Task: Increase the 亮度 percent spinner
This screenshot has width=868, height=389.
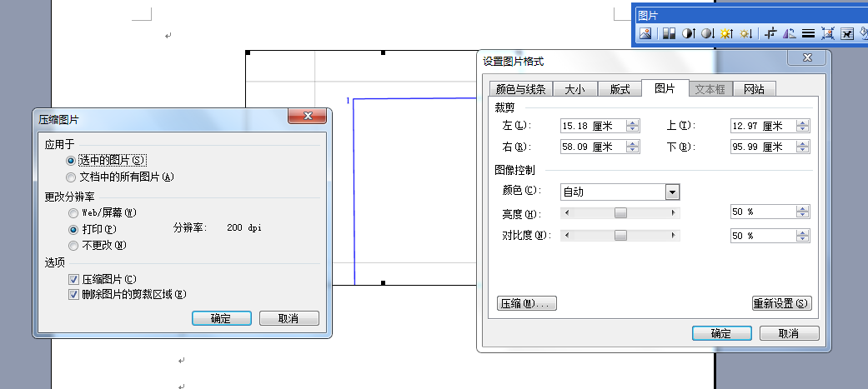Action: coord(803,208)
